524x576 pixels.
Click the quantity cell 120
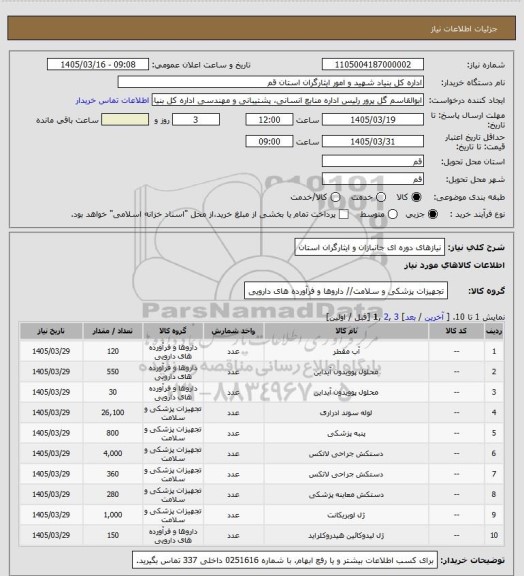pos(113,351)
